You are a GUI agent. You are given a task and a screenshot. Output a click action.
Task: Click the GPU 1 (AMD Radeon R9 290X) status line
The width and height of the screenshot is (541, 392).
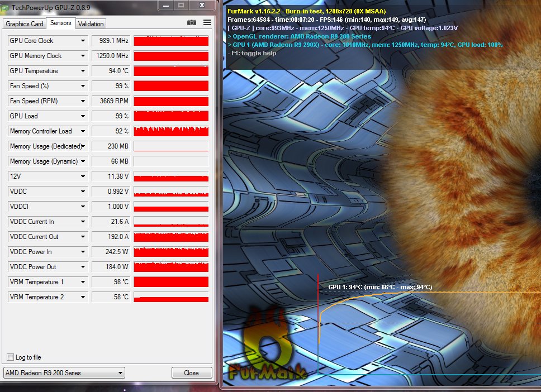point(365,45)
